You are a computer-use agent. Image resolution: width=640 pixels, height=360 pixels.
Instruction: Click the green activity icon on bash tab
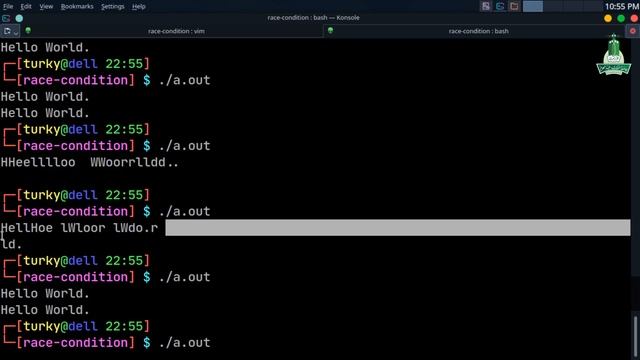331,30
